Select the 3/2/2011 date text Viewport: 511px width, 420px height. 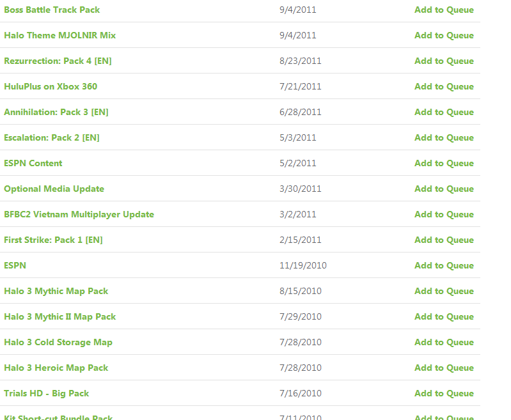(x=298, y=214)
